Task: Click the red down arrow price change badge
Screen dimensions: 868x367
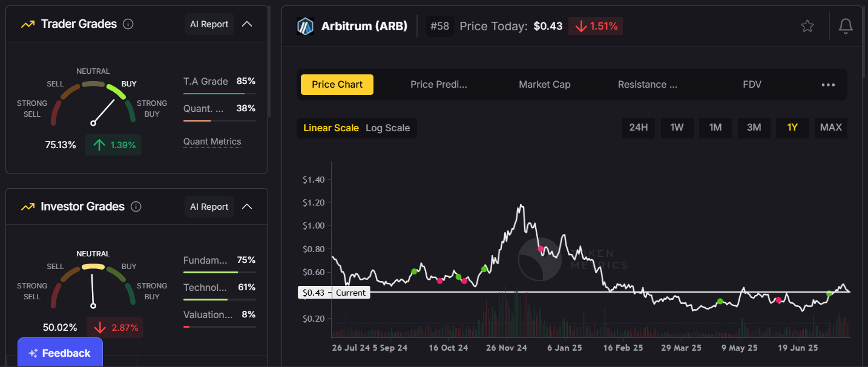Action: pyautogui.click(x=595, y=26)
